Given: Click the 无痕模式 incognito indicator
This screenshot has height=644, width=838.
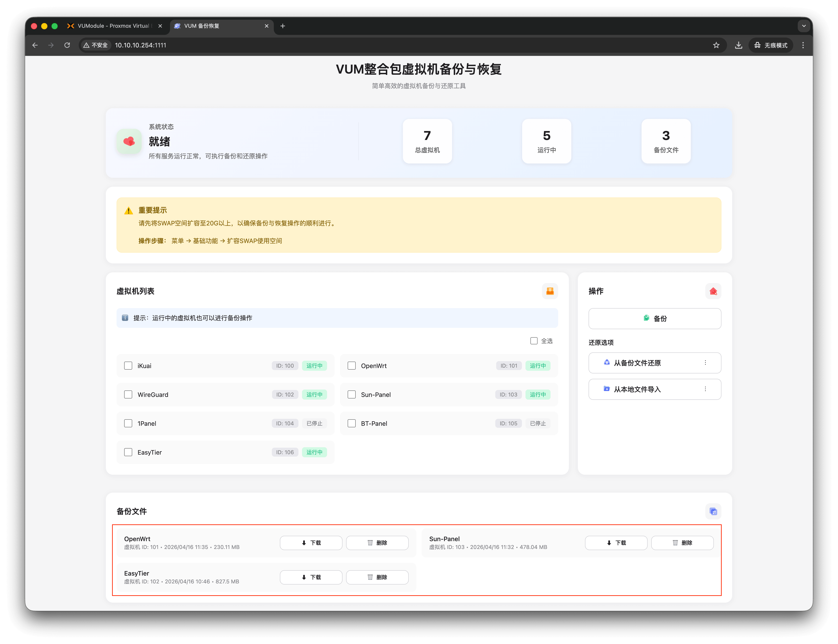Looking at the screenshot, I should 771,45.
